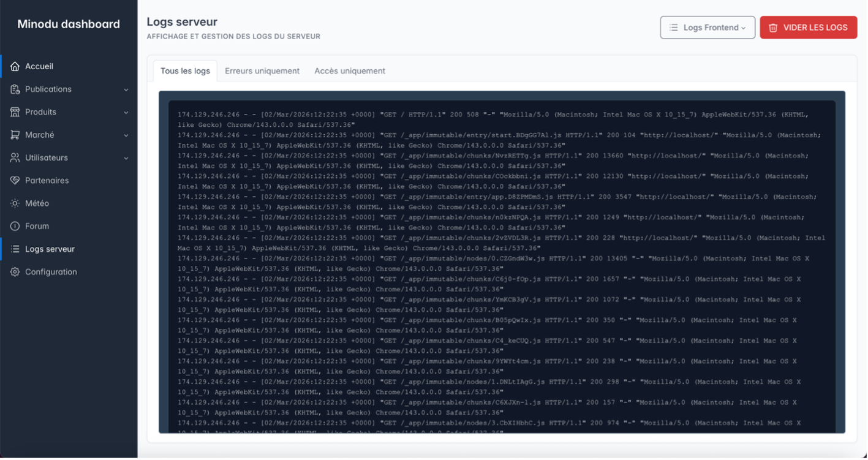868x460 pixels.
Task: Click the subtitle Affichage et gestion des logs
Action: (x=233, y=37)
